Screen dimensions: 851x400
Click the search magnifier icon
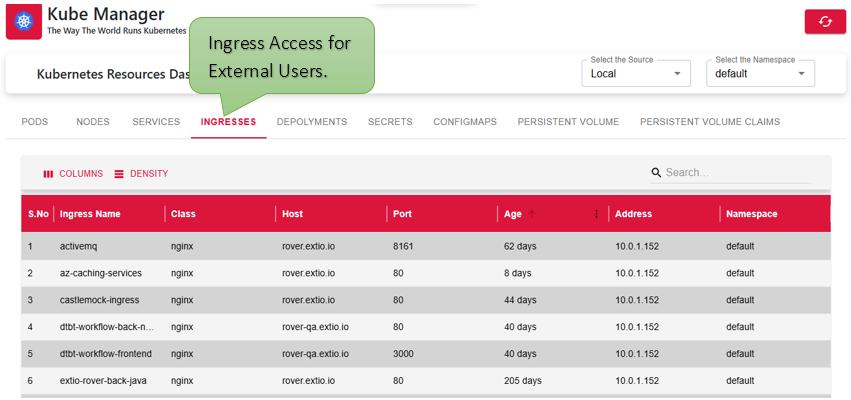[656, 173]
